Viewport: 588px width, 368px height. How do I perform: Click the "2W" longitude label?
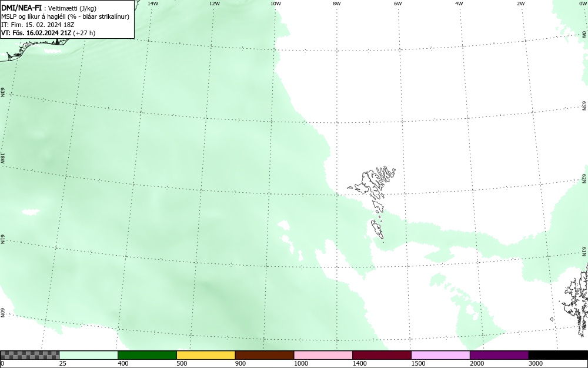point(520,4)
